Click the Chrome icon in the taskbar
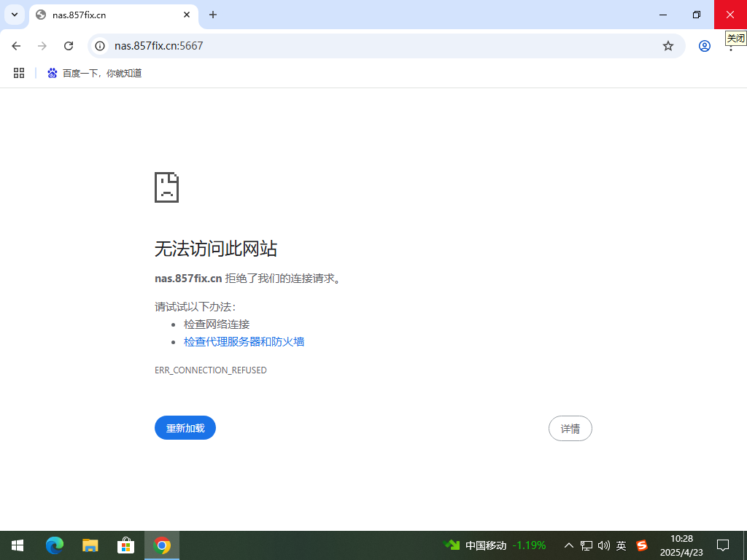 tap(162, 545)
